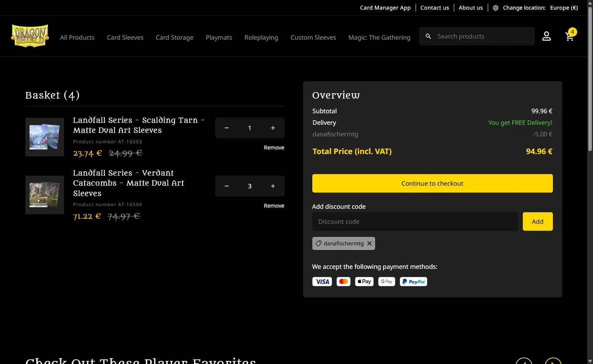Open Landfall Series Scalding Tarn product title

pyautogui.click(x=139, y=125)
